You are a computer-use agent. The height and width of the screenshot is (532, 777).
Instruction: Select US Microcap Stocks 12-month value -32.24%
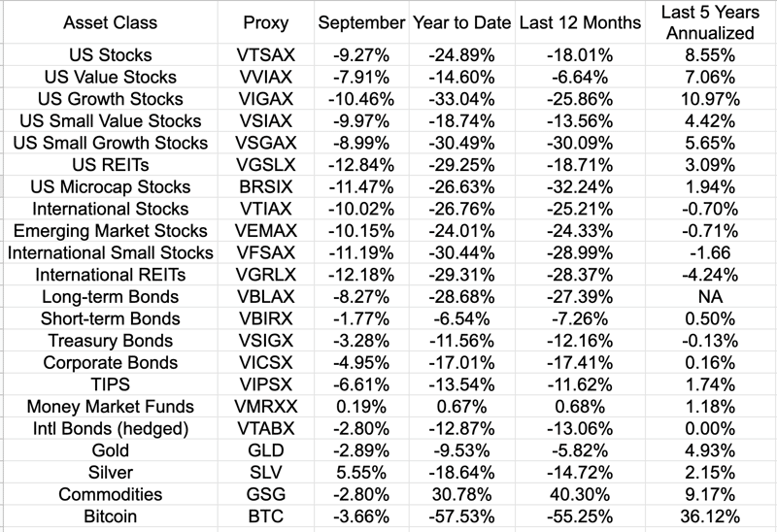[x=580, y=187]
